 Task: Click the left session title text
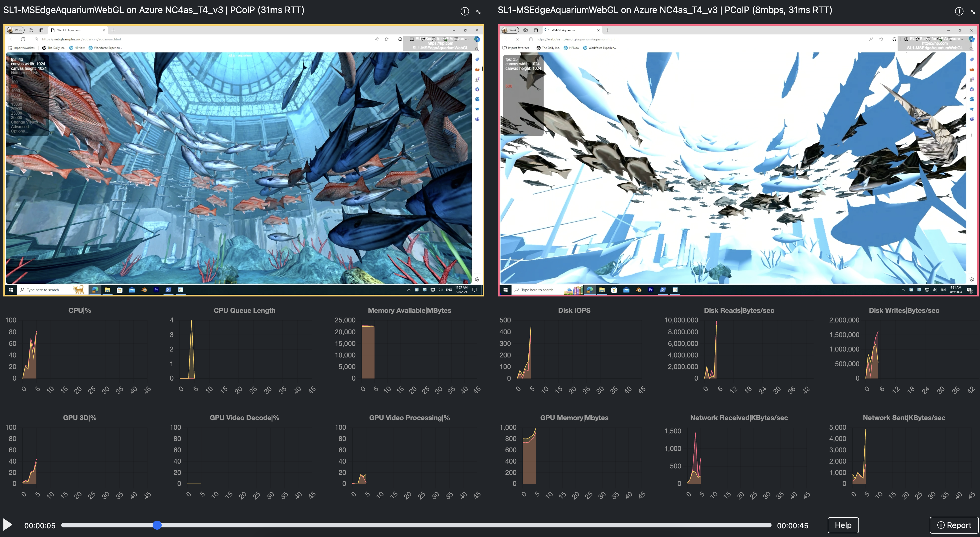pyautogui.click(x=154, y=10)
